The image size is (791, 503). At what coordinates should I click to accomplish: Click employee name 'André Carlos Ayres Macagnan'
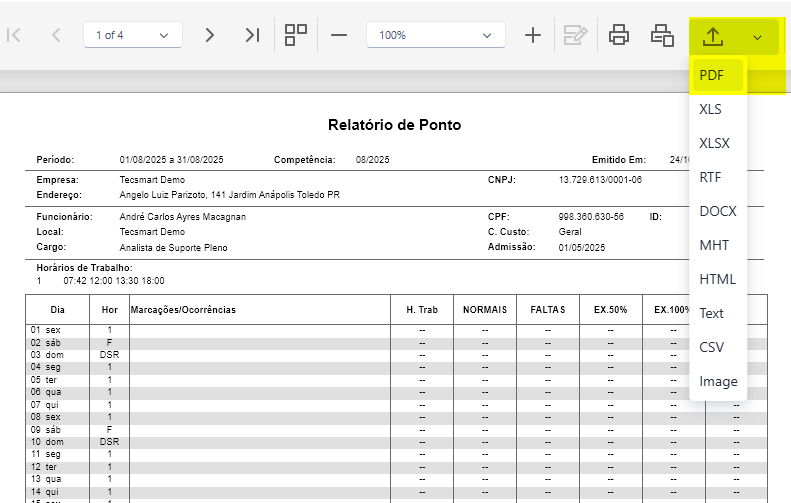183,217
